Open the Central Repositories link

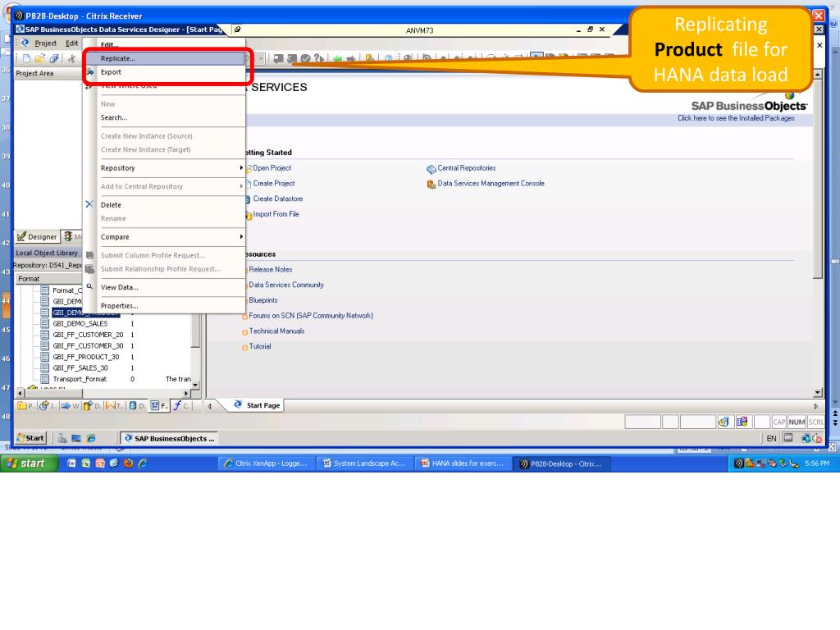click(x=467, y=167)
